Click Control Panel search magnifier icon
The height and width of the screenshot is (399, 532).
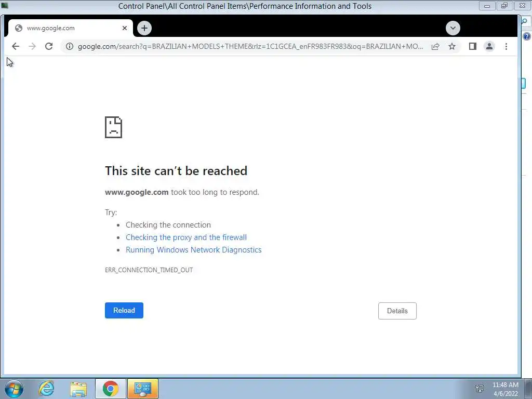click(x=525, y=22)
